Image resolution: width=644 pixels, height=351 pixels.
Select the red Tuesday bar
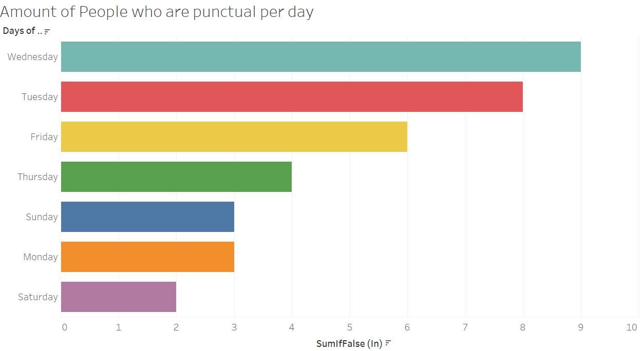click(x=292, y=96)
